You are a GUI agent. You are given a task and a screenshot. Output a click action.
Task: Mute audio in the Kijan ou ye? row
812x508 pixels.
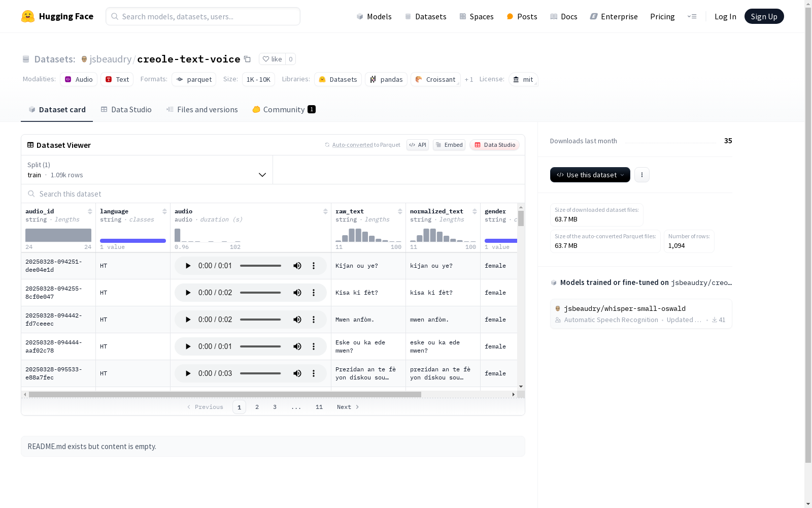coord(297,266)
